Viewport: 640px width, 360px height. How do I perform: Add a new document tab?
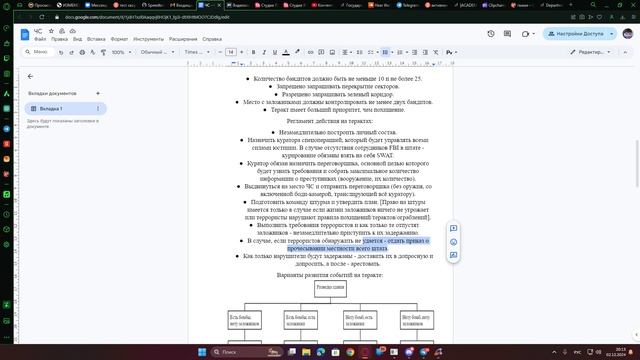(x=98, y=93)
